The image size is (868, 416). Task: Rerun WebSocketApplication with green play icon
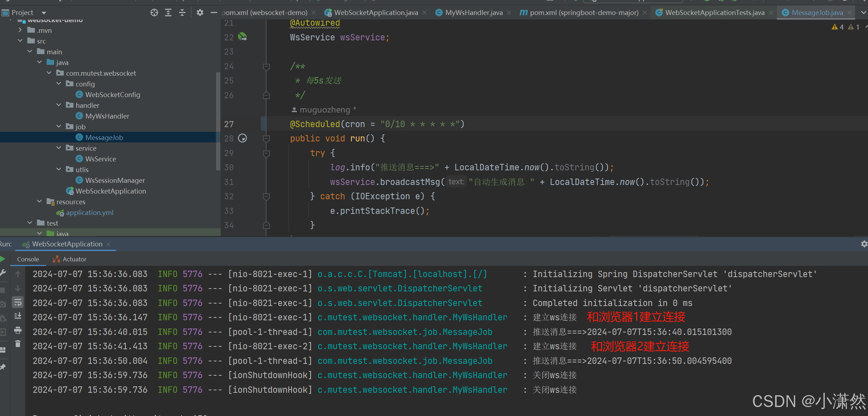click(3, 259)
